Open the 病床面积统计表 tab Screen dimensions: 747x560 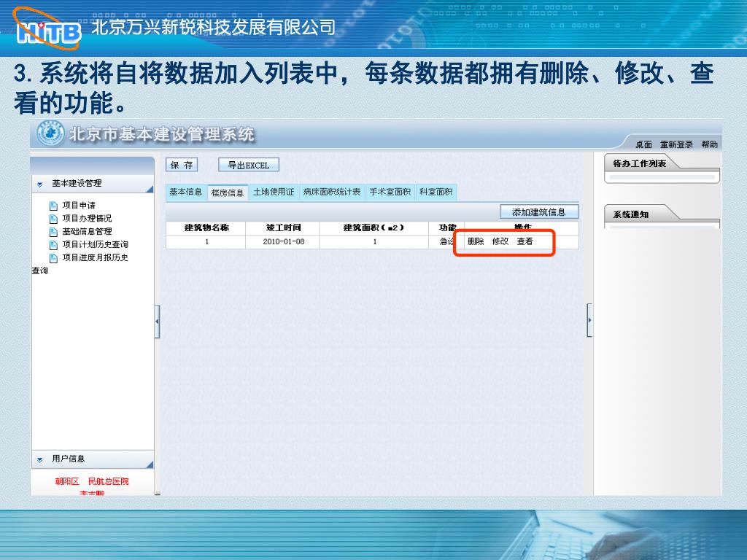point(332,192)
